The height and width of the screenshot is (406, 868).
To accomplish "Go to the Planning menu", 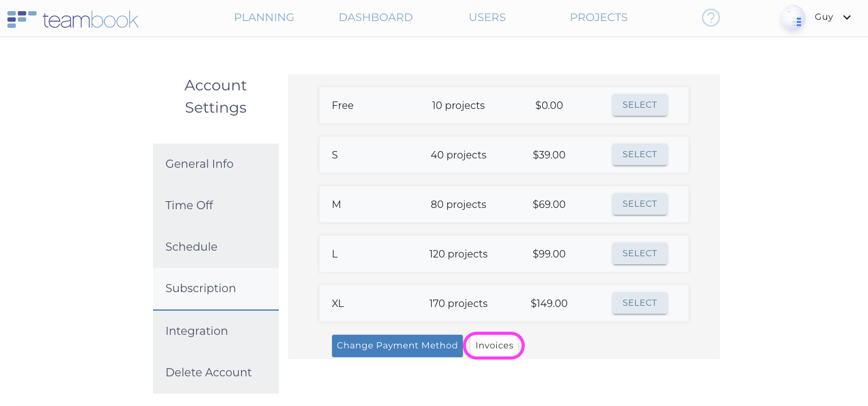I will pyautogui.click(x=264, y=17).
